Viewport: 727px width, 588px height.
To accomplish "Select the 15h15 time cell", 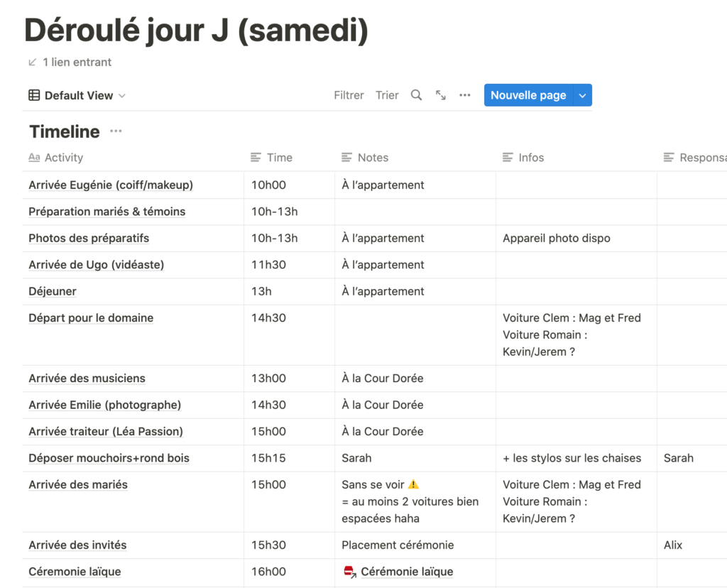I will coord(268,458).
